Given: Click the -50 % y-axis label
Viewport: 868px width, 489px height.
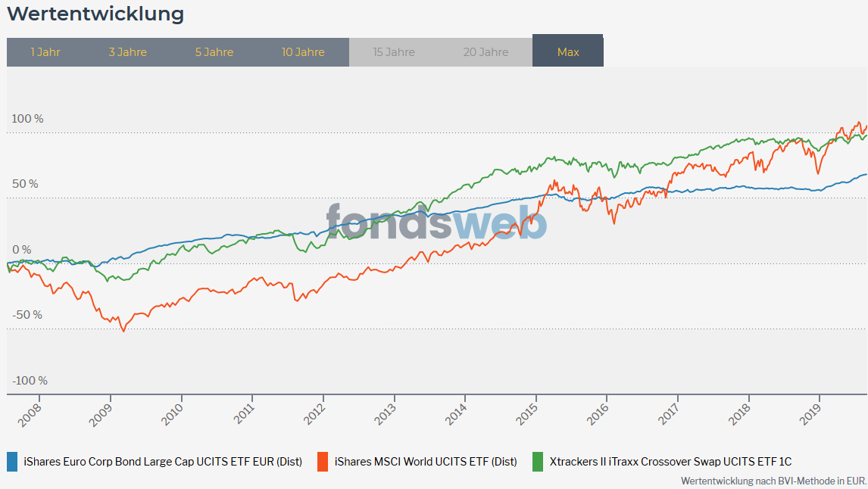Looking at the screenshot, I should point(27,315).
